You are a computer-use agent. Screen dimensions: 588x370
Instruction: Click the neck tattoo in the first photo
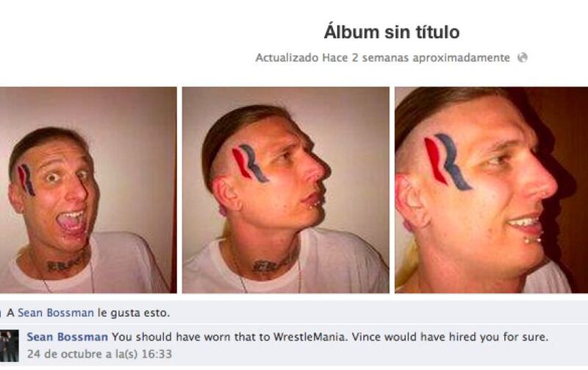pyautogui.click(x=68, y=263)
